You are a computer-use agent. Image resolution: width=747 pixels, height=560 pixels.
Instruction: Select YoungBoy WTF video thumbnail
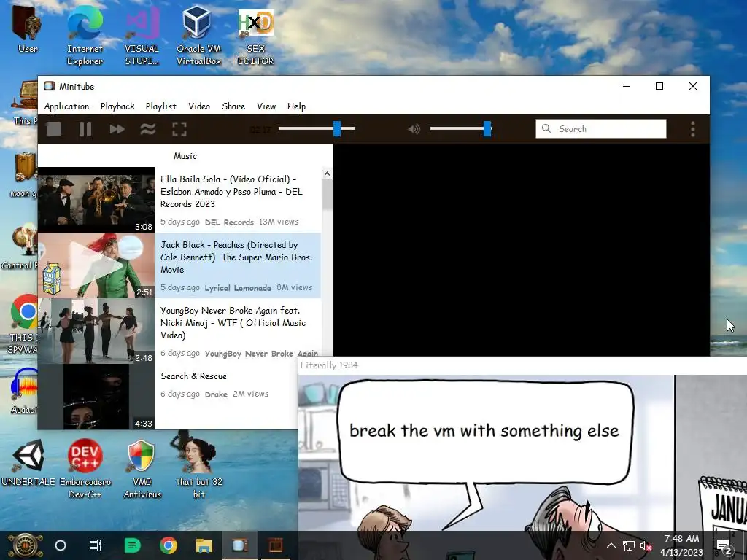[x=96, y=331]
